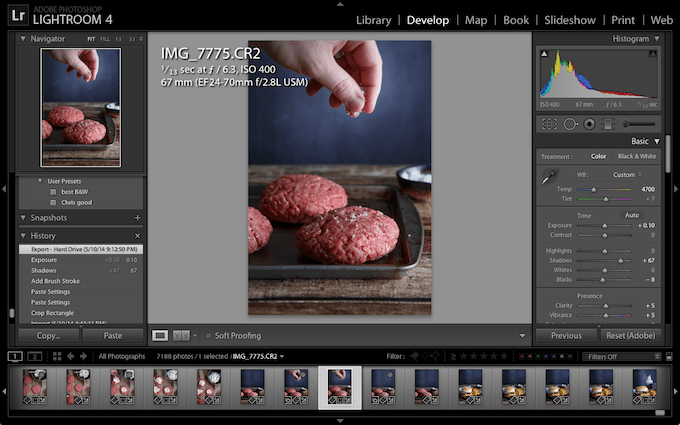Filter by first star rating
This screenshot has height=425, width=680.
tap(464, 356)
